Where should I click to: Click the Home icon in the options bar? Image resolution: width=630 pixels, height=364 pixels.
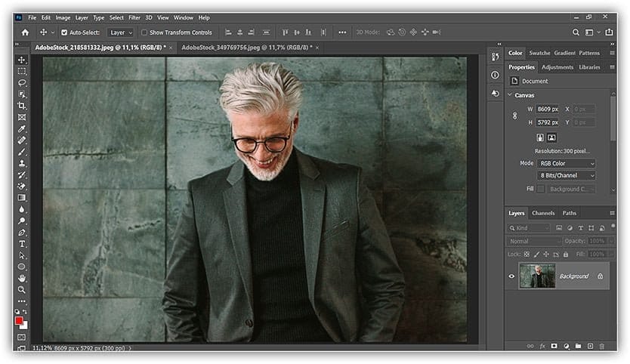[x=25, y=32]
